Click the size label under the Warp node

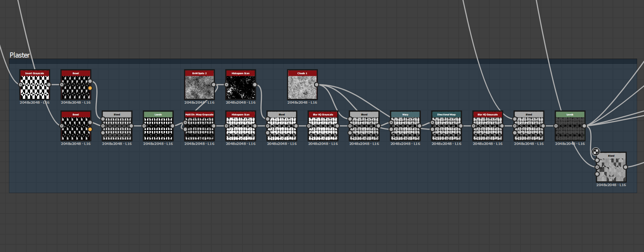tap(405, 144)
